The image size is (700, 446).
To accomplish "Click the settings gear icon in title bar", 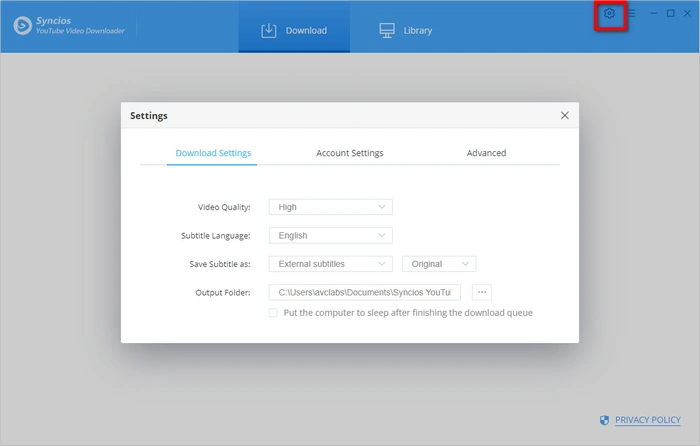I will 609,14.
